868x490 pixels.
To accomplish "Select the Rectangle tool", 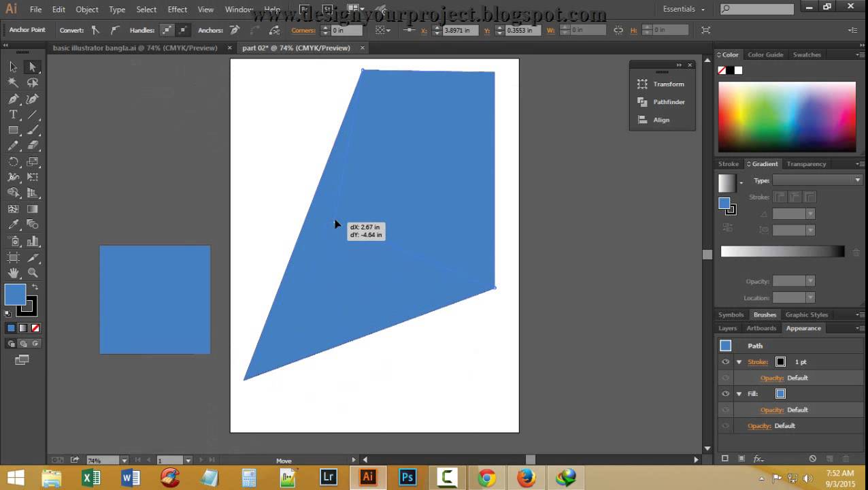I will tap(13, 130).
